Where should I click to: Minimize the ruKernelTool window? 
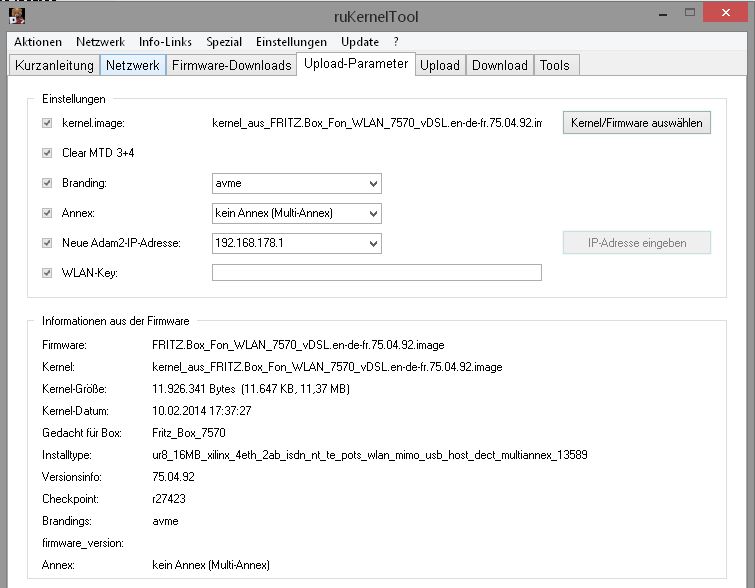click(663, 13)
